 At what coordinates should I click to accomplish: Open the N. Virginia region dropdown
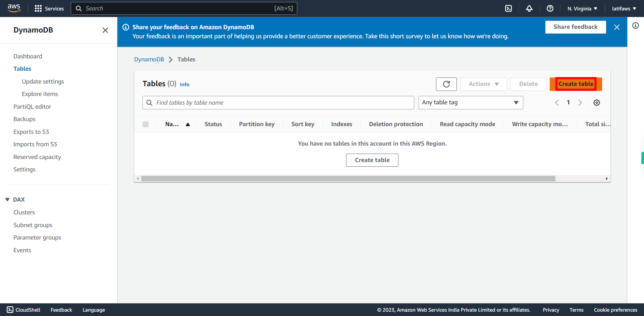[x=582, y=9]
